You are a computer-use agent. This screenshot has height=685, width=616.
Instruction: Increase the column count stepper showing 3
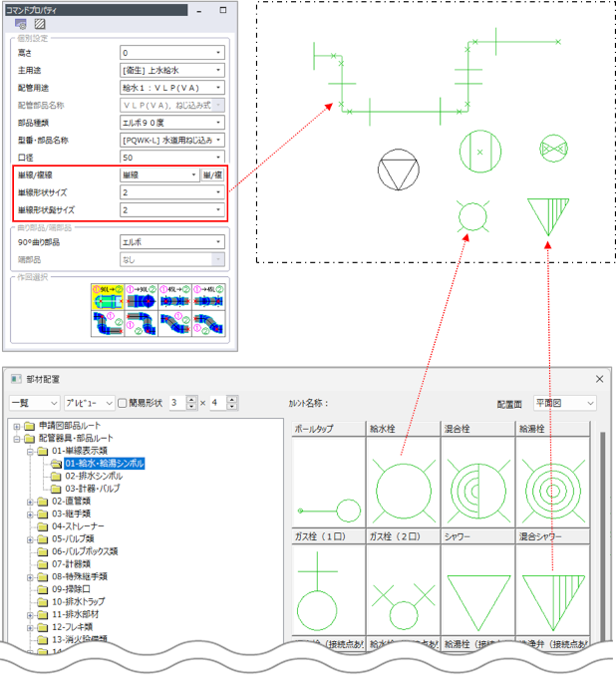coord(190,399)
